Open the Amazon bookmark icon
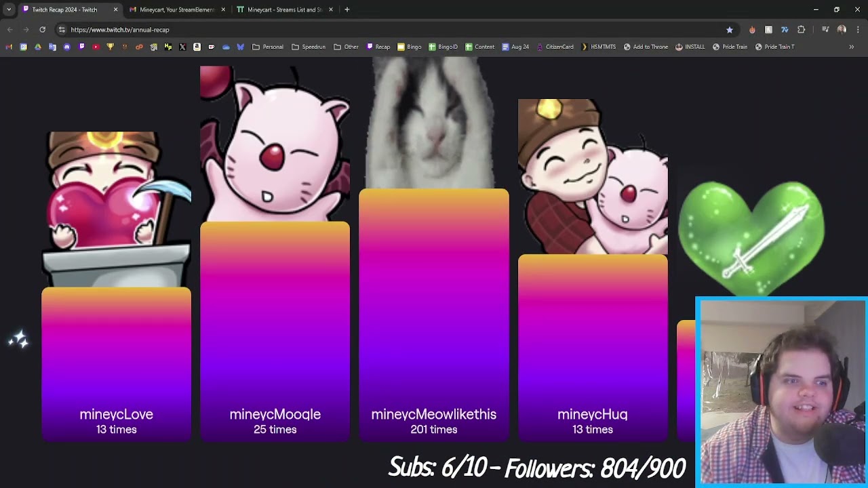868x488 pixels. [x=197, y=47]
